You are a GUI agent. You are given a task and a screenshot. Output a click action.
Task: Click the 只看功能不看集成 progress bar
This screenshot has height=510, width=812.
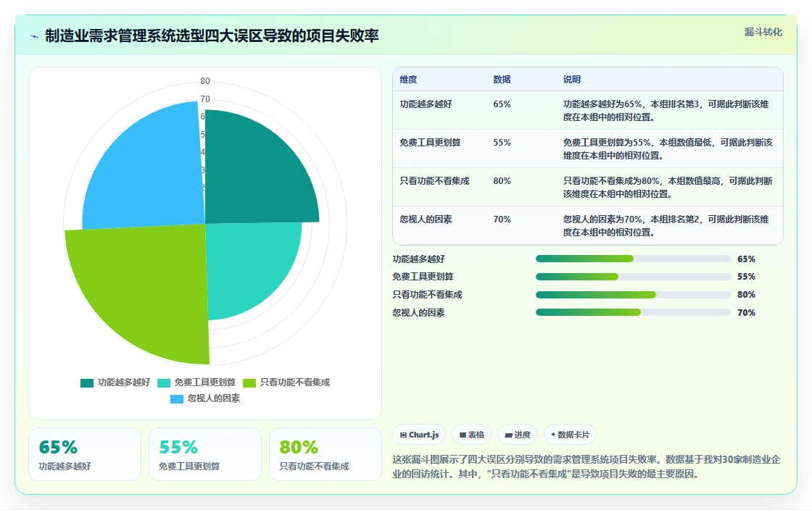[634, 295]
